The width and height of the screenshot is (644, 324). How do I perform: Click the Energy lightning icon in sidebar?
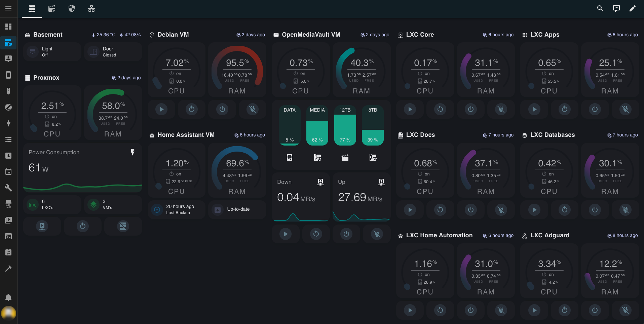click(8, 123)
